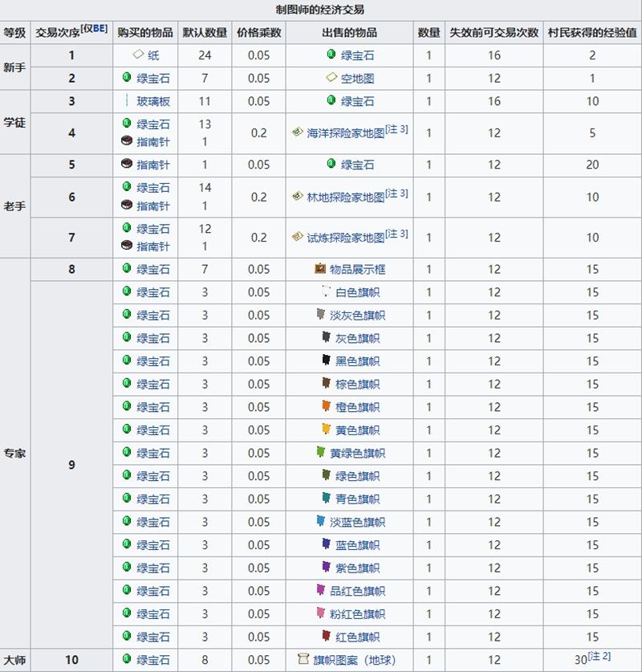Click the glass pane icon beside 玻璃板

(127, 101)
